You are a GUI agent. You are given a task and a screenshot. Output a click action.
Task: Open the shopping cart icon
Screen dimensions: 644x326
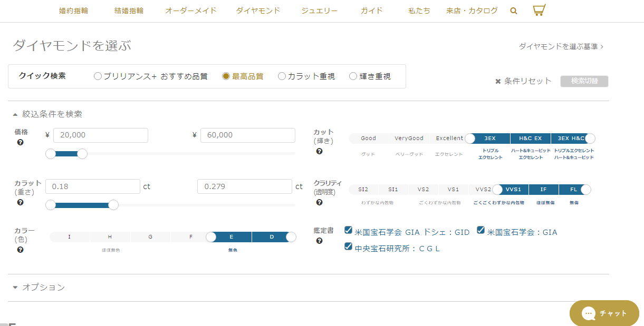point(539,10)
